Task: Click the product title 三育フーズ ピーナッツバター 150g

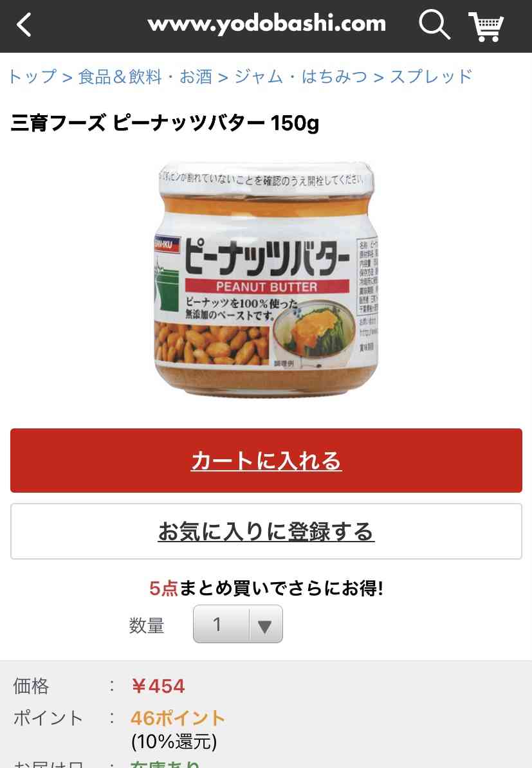Action: pos(165,123)
